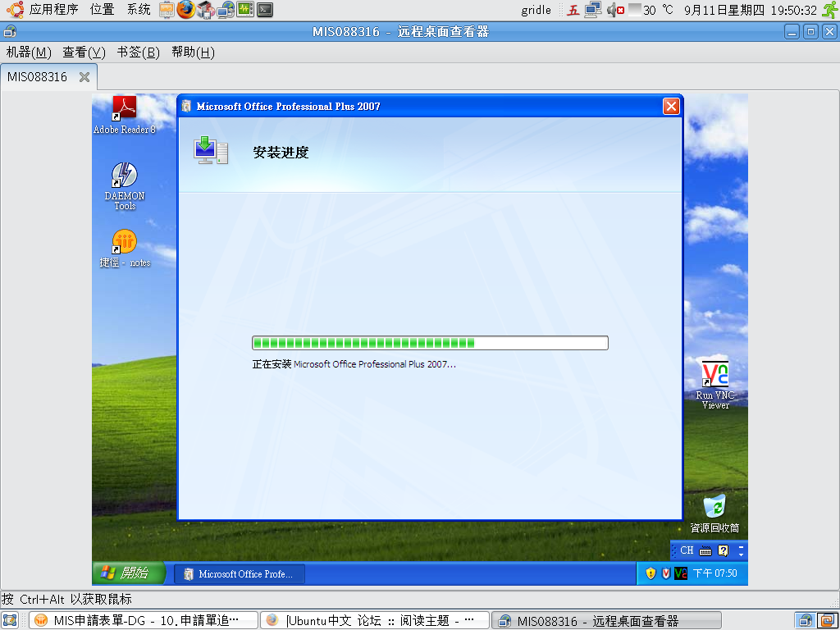840x630 pixels.
Task: Open the 帮助(H) menu
Action: coord(193,52)
